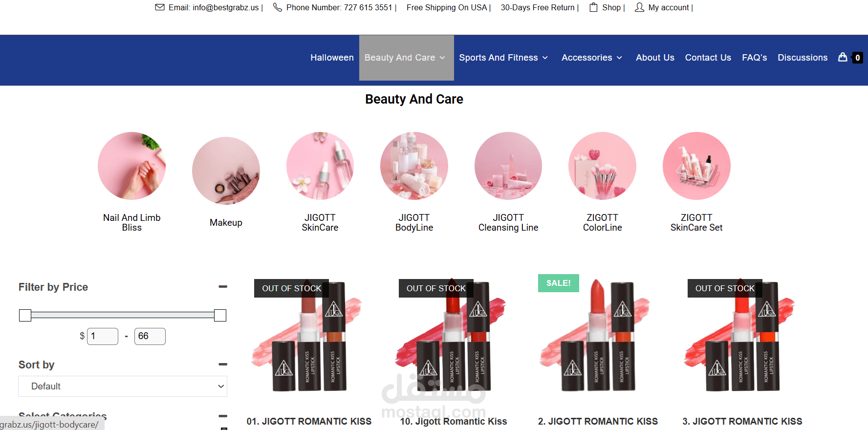The width and height of the screenshot is (868, 430).
Task: Click the JIGOTT BodyLine category label
Action: pos(414,223)
